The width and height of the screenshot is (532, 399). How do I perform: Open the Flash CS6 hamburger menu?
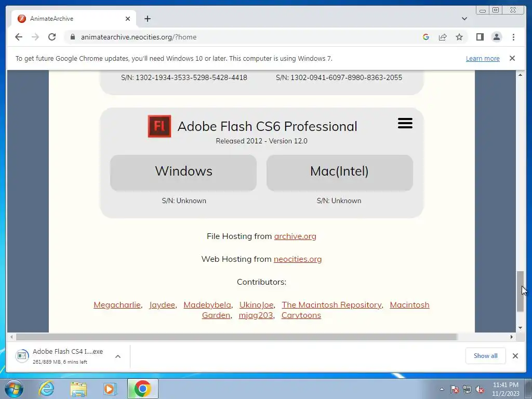(x=405, y=123)
